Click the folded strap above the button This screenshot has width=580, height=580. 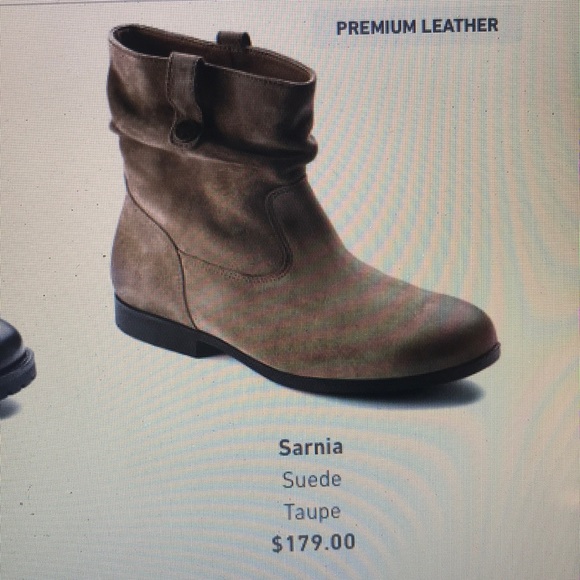coord(185,87)
